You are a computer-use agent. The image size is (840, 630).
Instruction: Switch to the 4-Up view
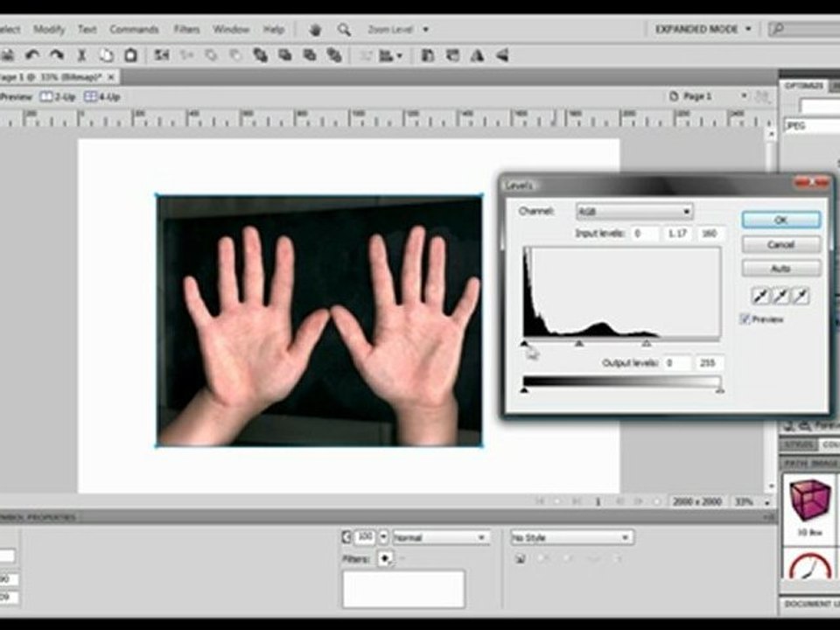click(102, 97)
